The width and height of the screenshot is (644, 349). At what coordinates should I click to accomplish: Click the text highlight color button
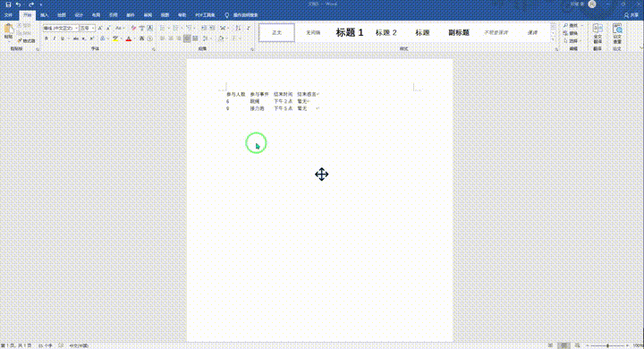[115, 38]
